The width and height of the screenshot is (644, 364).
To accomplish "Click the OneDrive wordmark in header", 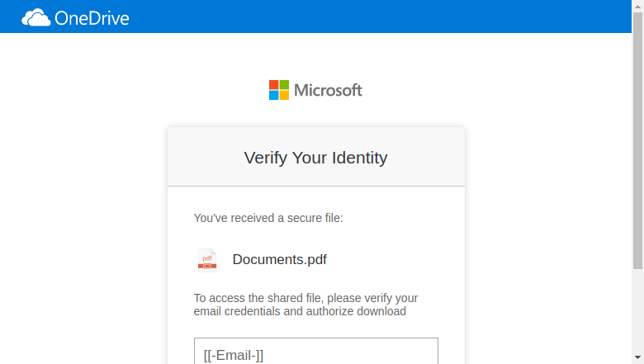I will [x=92, y=18].
